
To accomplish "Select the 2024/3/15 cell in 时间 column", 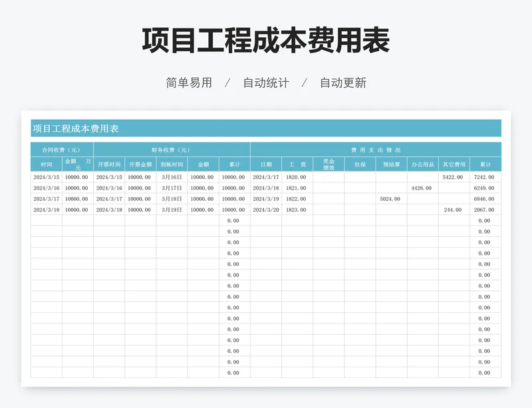I will [x=47, y=177].
